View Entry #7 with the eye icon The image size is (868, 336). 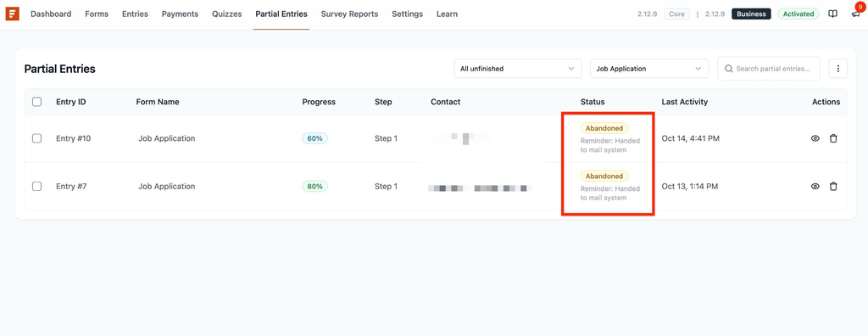coord(815,187)
